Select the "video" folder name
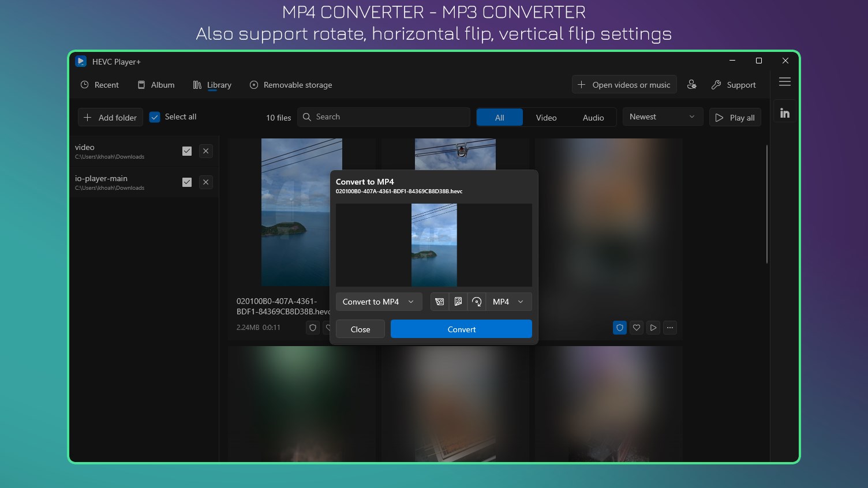The image size is (868, 488). 85,147
